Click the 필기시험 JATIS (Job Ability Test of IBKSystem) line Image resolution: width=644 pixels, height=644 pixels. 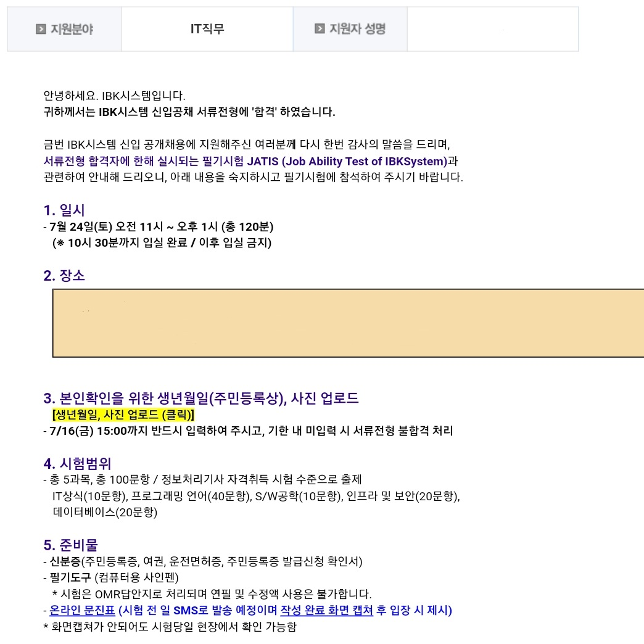click(250, 161)
